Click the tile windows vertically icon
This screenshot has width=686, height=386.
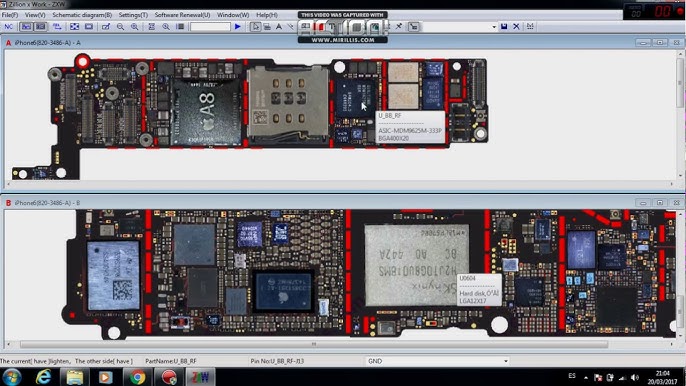151,27
